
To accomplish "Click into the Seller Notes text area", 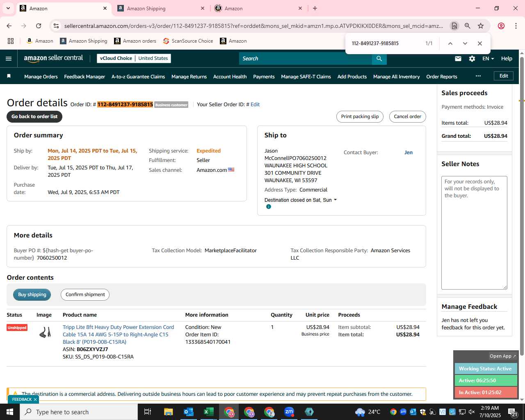I will pyautogui.click(x=474, y=233).
